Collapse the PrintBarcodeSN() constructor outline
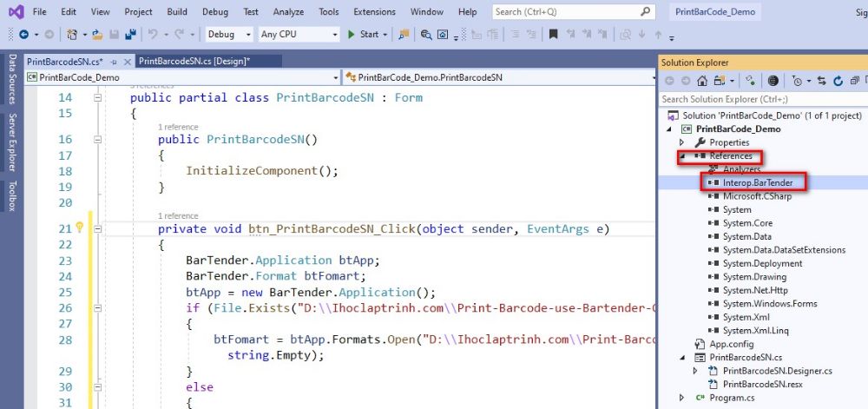This screenshot has height=409, width=868. click(97, 140)
